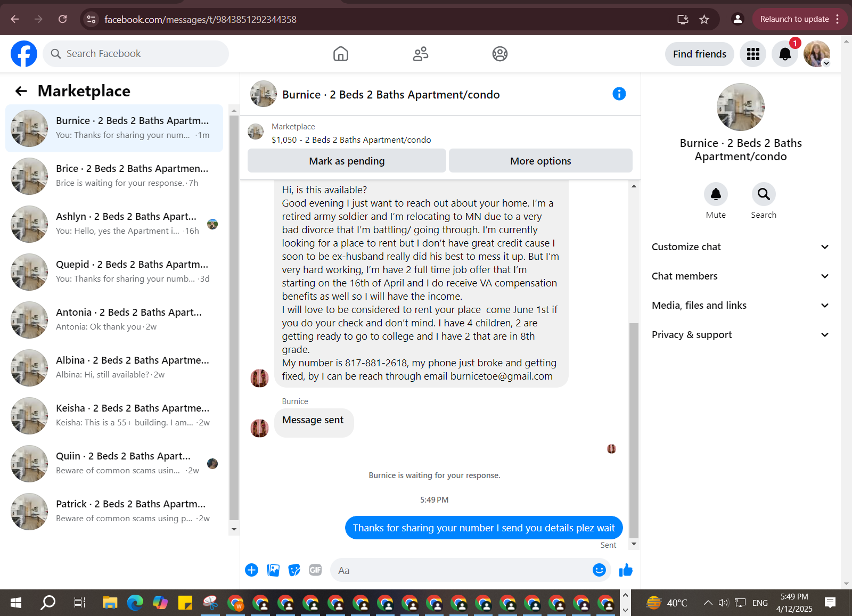Click Burnice avatar beside Message sent

(x=259, y=428)
